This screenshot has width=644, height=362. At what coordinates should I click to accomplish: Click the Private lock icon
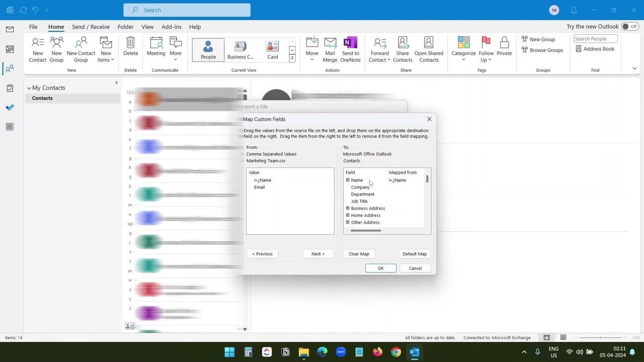click(x=504, y=46)
